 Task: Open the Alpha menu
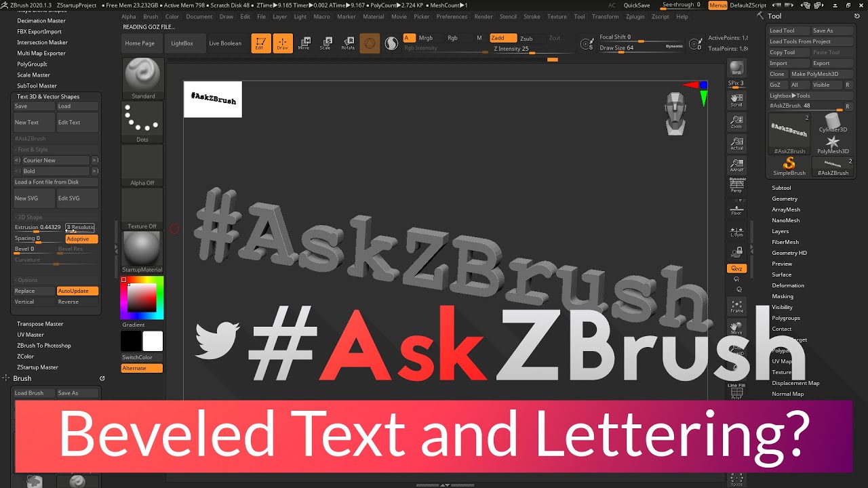129,16
